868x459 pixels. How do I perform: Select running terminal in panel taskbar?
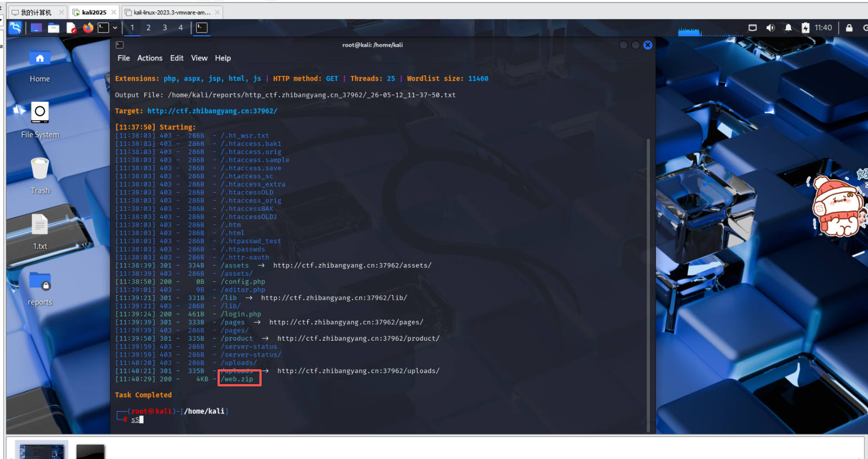202,28
